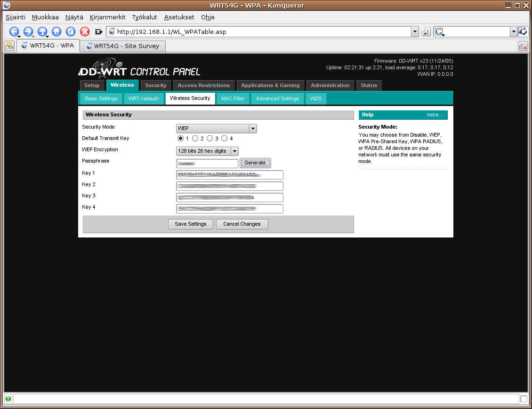Go up one level with Up arrow
This screenshot has height=409, width=532.
point(42,32)
